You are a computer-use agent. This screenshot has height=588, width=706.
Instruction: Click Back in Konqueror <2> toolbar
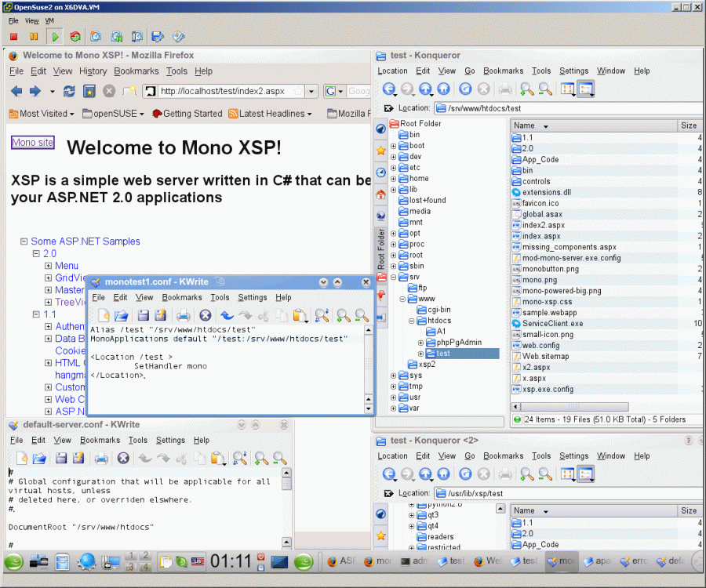[x=389, y=474]
